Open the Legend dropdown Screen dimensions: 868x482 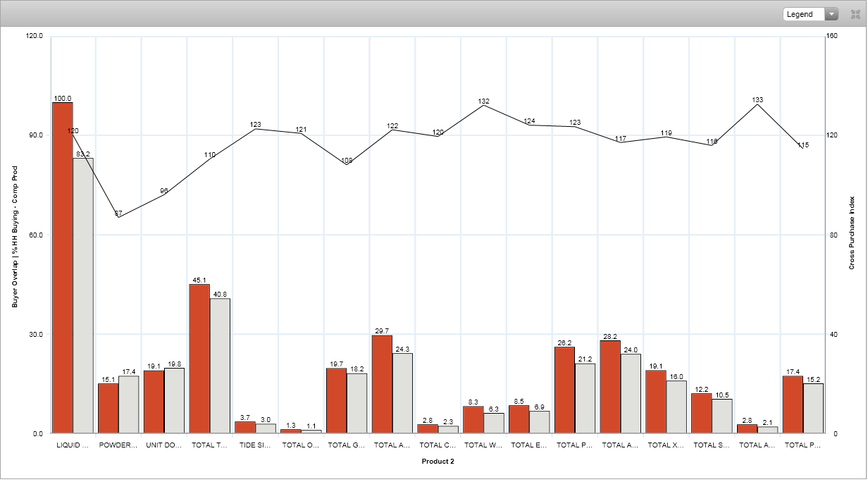[x=810, y=14]
